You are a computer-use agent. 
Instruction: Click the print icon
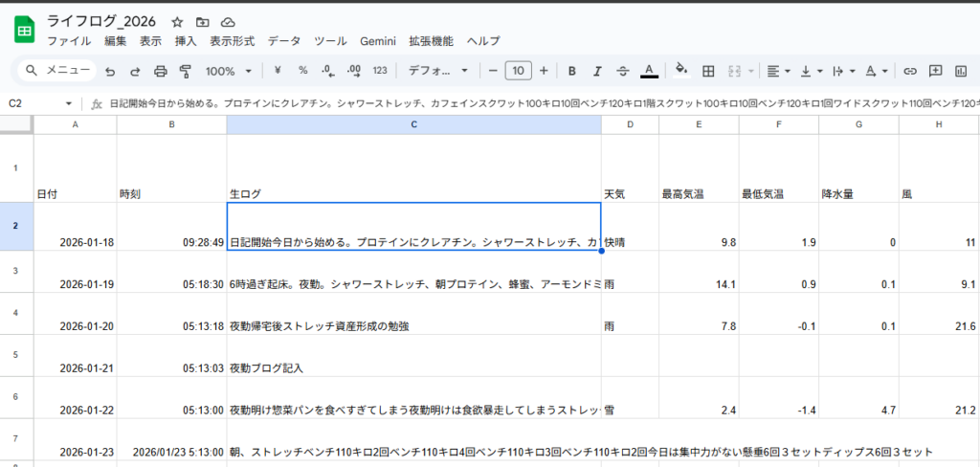(x=161, y=71)
